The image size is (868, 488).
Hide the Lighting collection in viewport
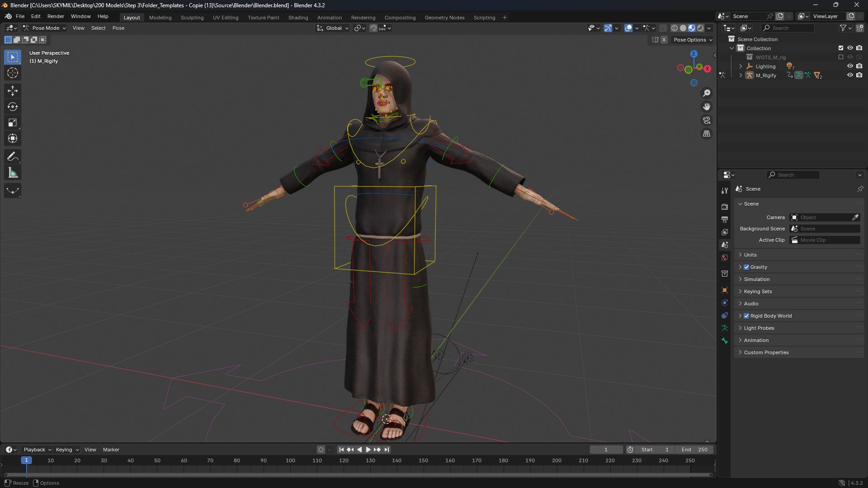(850, 66)
